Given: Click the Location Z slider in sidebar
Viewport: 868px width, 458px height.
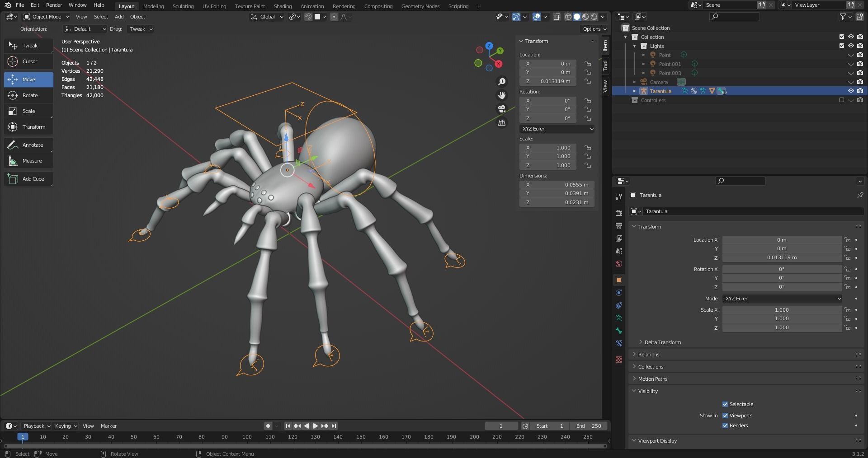Looking at the screenshot, I should 548,81.
